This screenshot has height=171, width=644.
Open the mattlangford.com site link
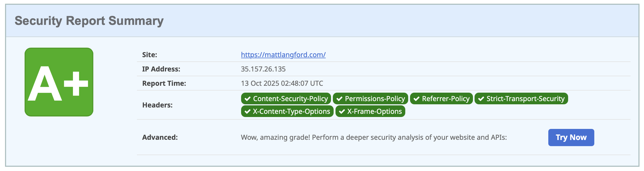pos(283,55)
